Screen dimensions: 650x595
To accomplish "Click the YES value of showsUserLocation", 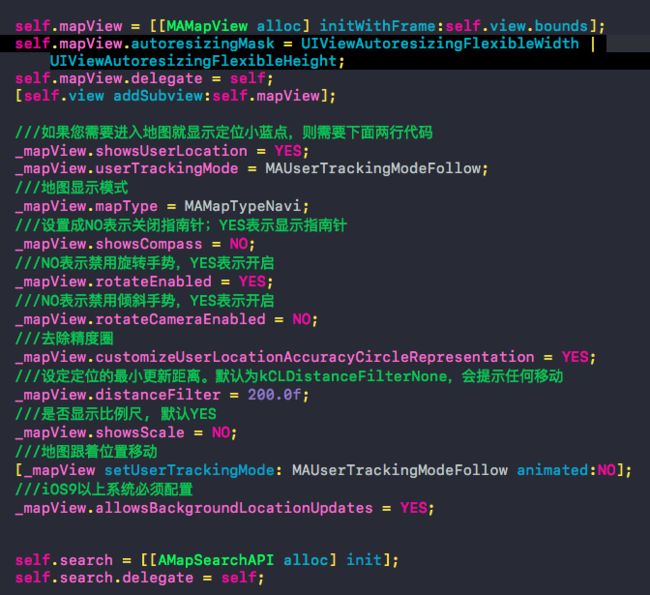I will point(288,151).
